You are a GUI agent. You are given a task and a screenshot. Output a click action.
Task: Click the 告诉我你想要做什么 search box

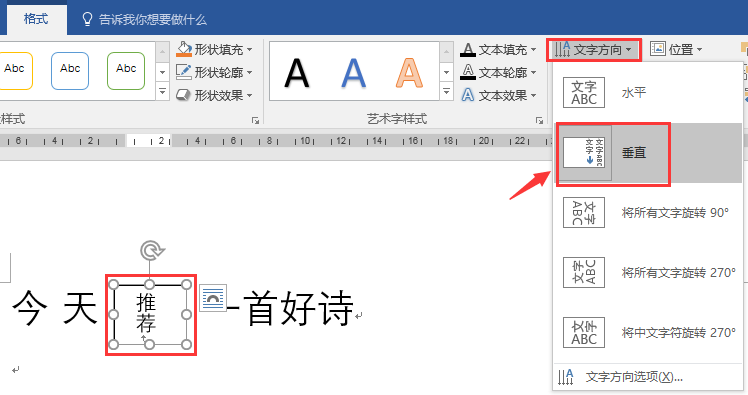tap(152, 20)
